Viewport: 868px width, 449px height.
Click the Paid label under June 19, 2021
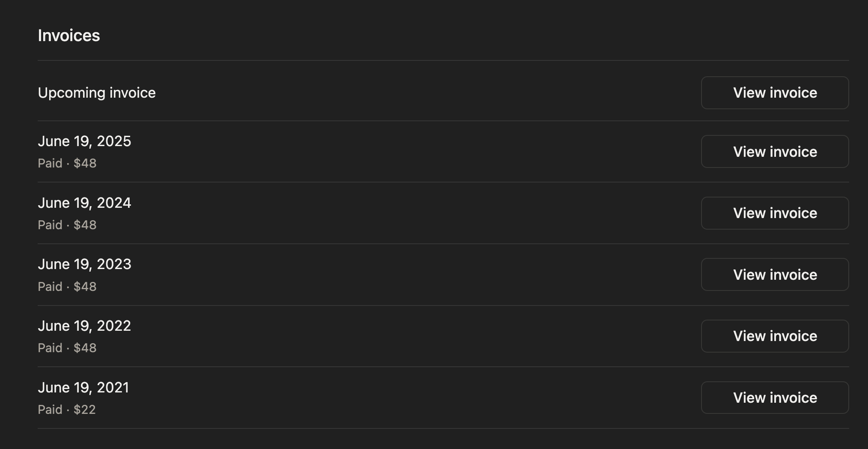[x=50, y=410]
